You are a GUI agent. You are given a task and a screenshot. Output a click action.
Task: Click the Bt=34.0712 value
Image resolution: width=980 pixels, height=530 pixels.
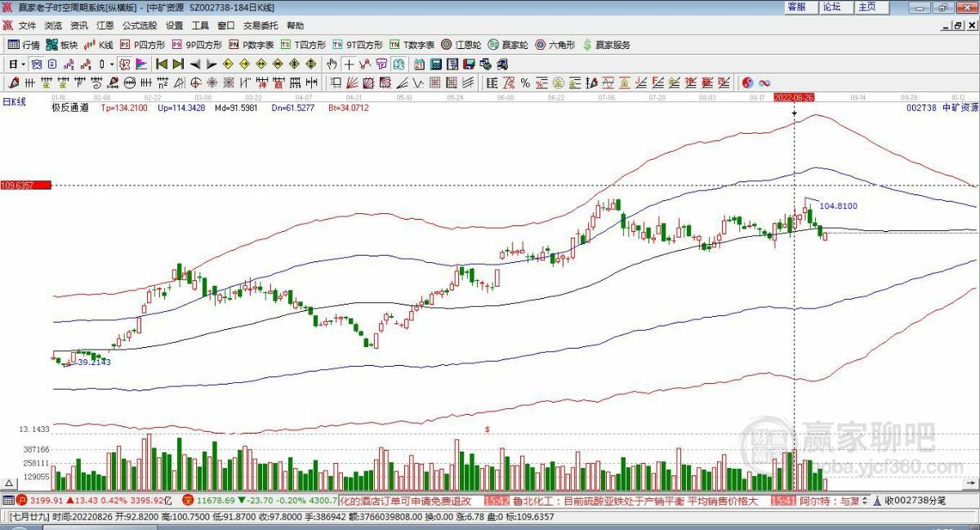click(x=349, y=107)
